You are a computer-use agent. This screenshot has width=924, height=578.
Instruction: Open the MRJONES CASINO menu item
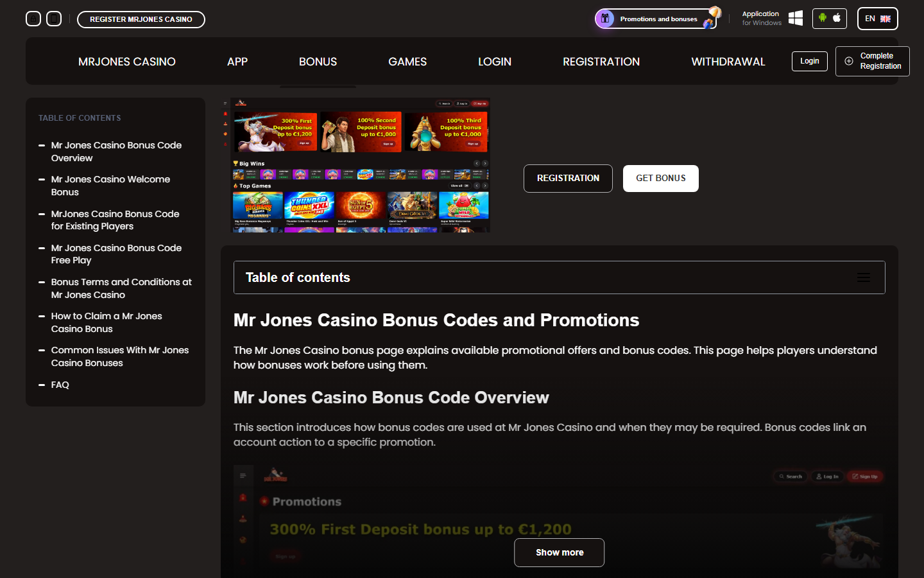[x=127, y=62]
